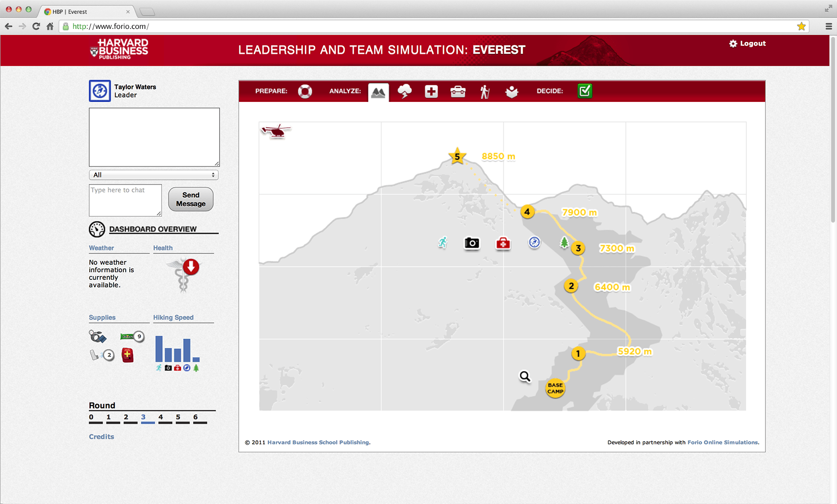Open the hiker analyze icon
The image size is (837, 504).
[x=485, y=92]
